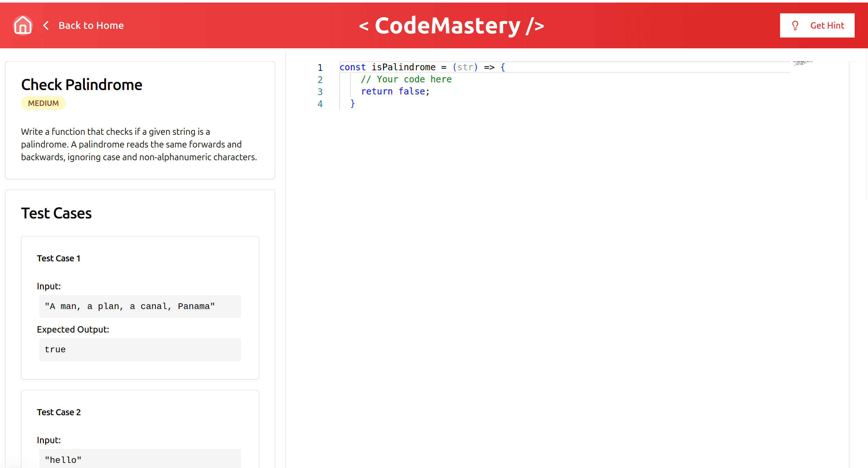Screen dimensions: 868x468
Task: Click the home icon in header
Action: [23, 25]
